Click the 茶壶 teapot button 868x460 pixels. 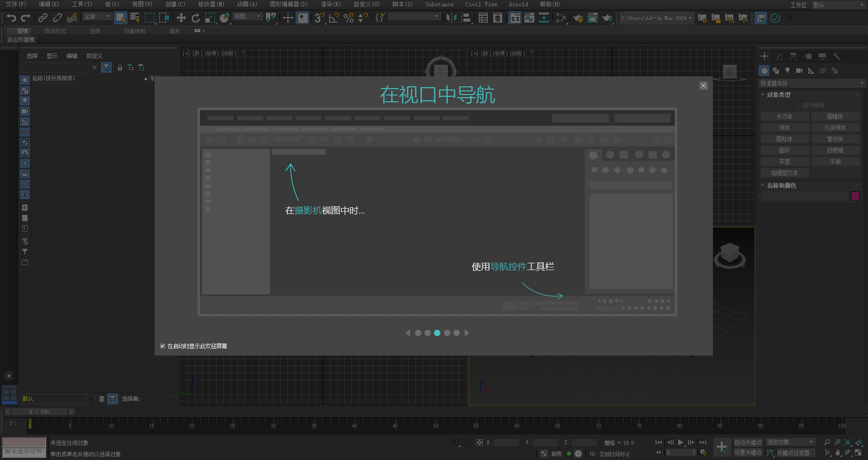pyautogui.click(x=784, y=161)
